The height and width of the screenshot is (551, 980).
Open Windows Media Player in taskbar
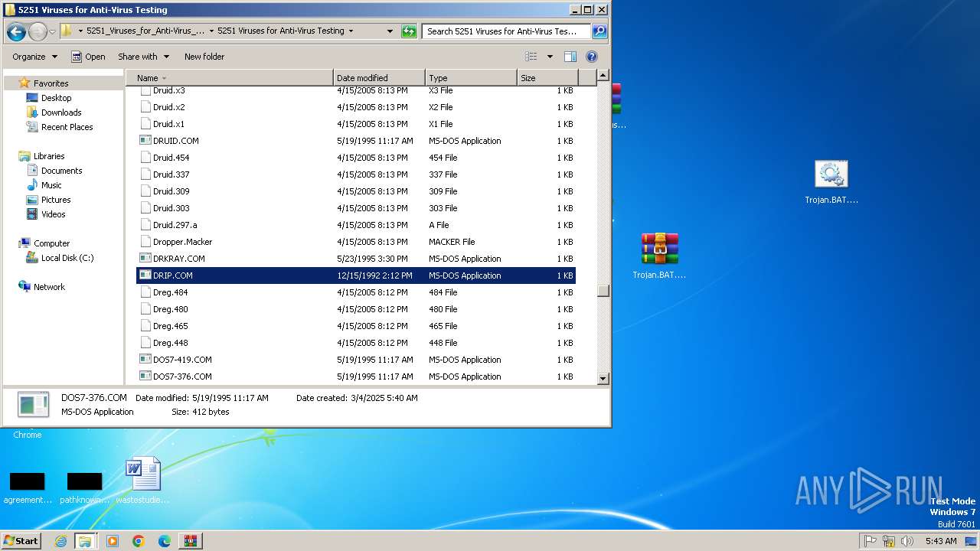click(113, 541)
